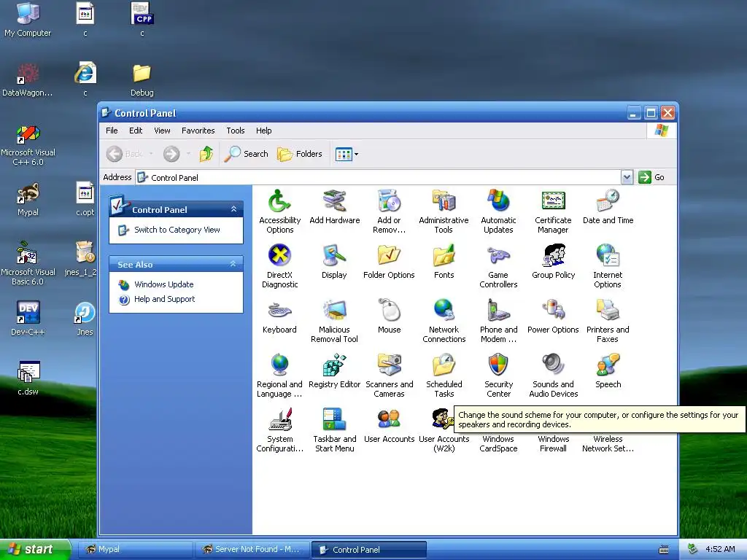Click the system tray clock
747x560 pixels.
720,549
